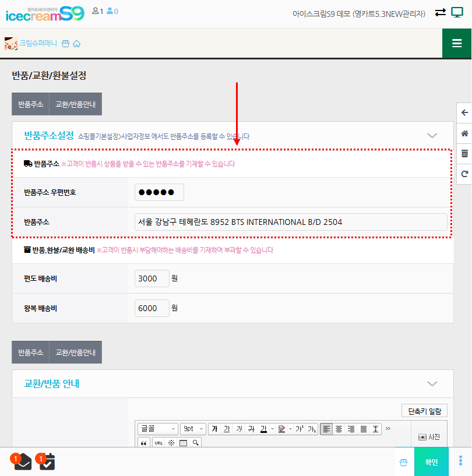This screenshot has width=472, height=476.
Task: Click the 단축키 일람 button
Action: point(424,411)
